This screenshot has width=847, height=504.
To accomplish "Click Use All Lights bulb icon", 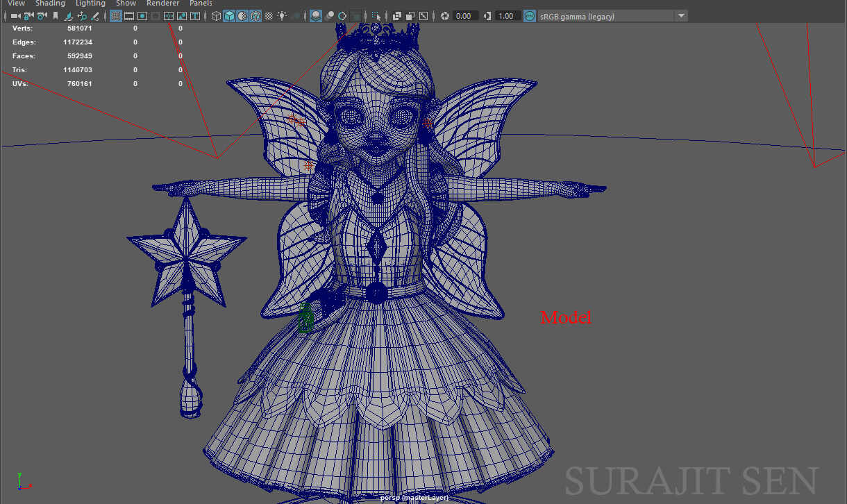I will point(282,15).
